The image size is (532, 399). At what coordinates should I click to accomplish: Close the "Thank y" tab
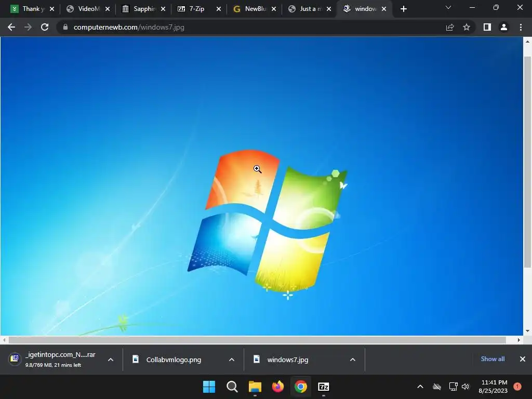pos(52,9)
